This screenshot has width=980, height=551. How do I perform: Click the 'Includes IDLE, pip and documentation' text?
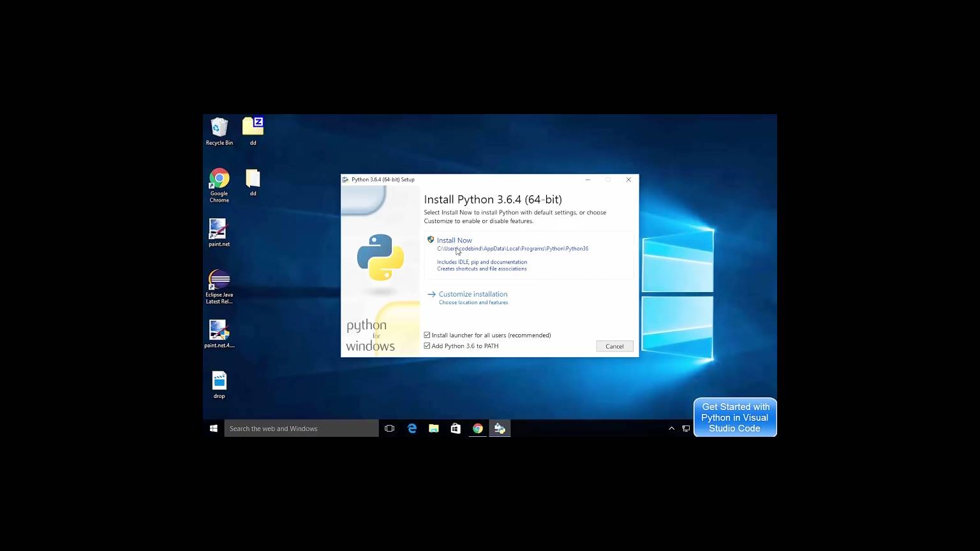click(482, 262)
